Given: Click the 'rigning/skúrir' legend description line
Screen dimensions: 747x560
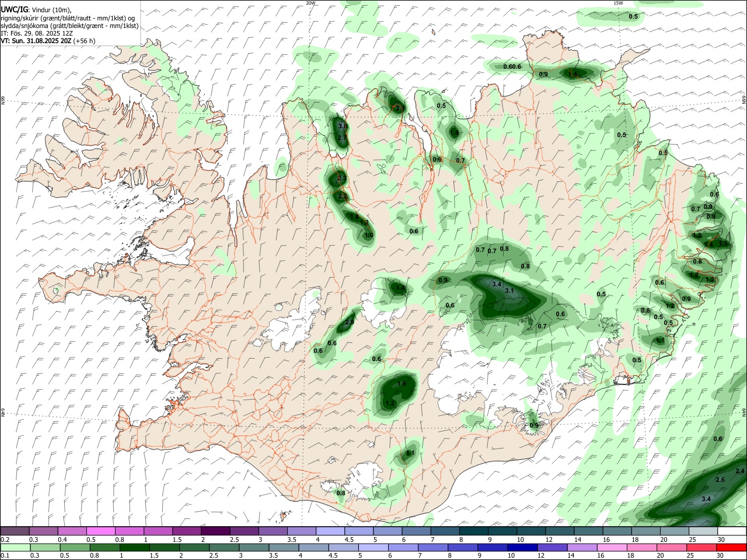Looking at the screenshot, I should 68,18.
